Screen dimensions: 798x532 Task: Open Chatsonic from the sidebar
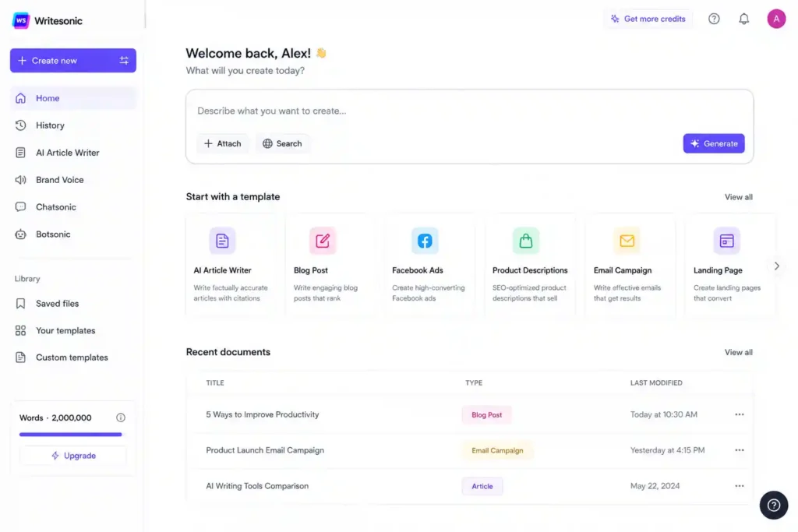pos(72,207)
